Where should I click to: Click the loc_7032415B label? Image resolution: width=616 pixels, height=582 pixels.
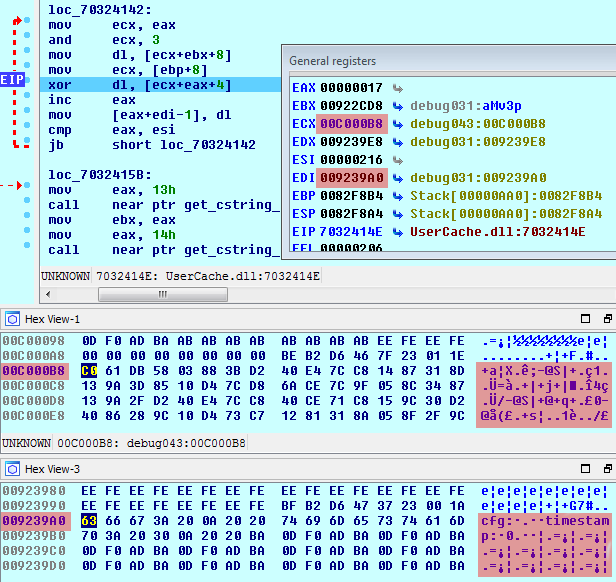(100, 175)
